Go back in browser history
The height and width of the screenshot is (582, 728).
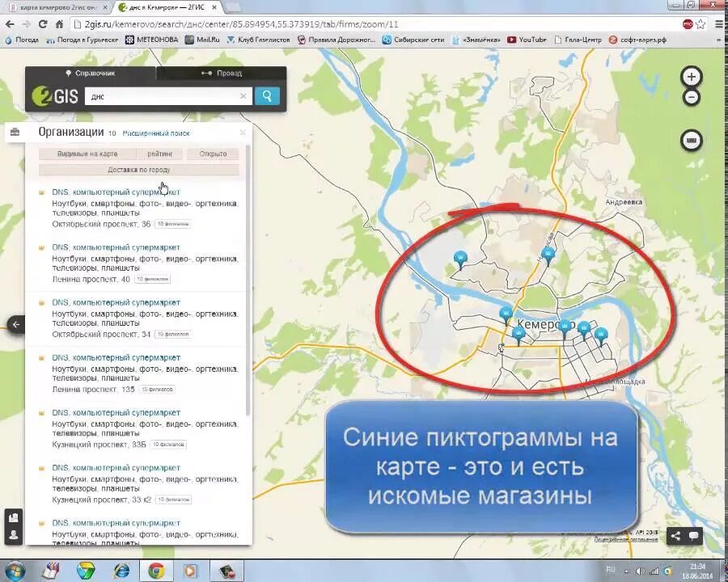[x=11, y=24]
